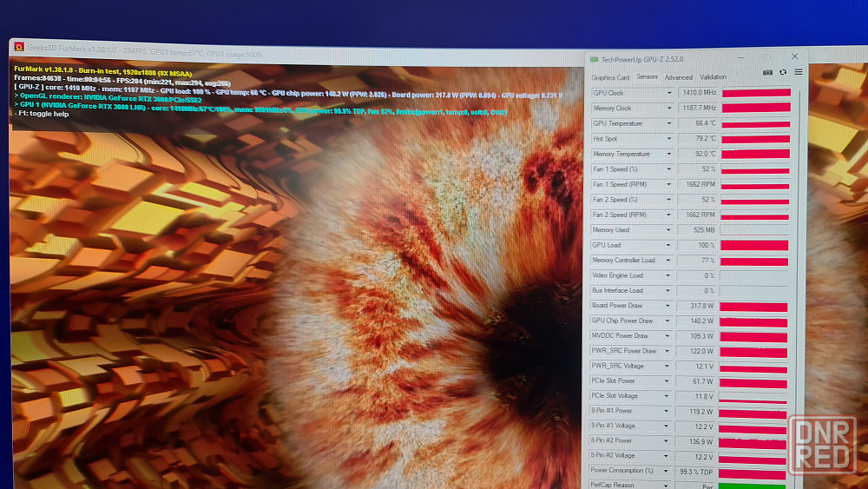Select the Validation tab

[x=713, y=77]
